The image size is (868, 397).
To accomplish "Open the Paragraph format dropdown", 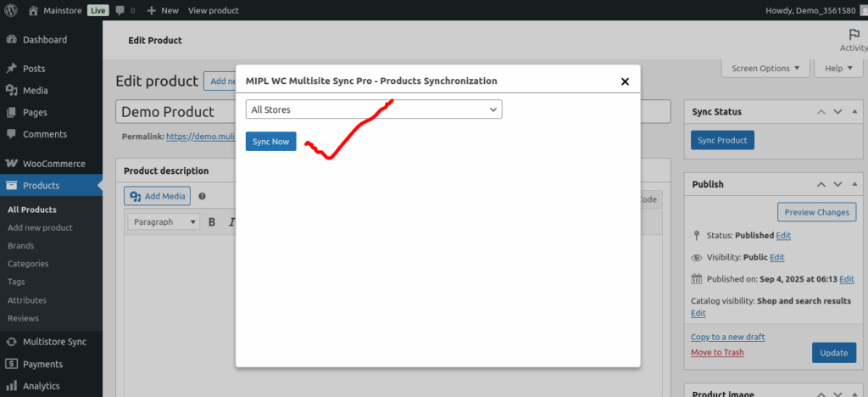I will (164, 222).
